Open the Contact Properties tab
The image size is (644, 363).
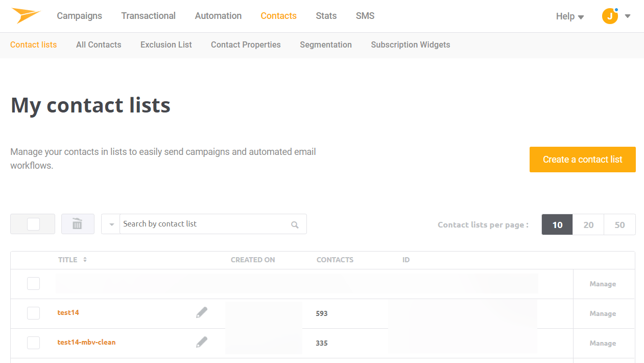pyautogui.click(x=246, y=44)
